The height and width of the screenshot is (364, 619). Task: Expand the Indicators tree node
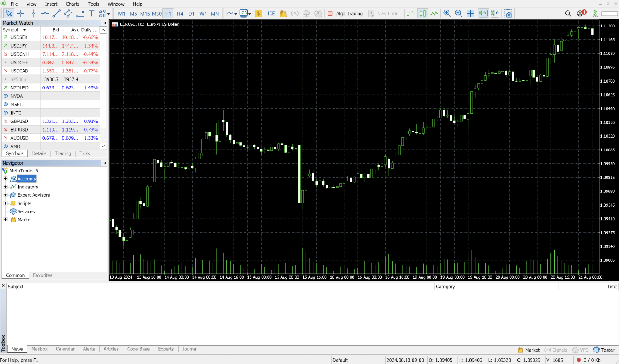(x=6, y=187)
